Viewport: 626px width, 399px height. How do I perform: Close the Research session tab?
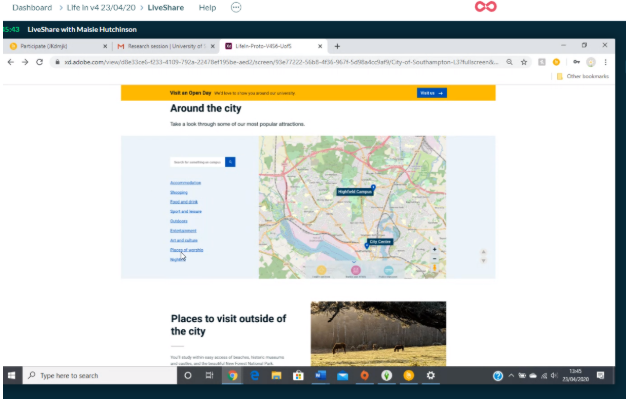coord(213,46)
